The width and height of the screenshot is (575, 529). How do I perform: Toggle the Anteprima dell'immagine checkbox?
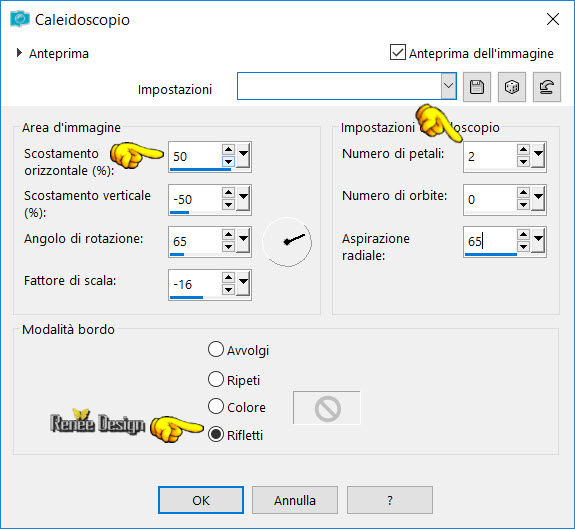point(398,52)
